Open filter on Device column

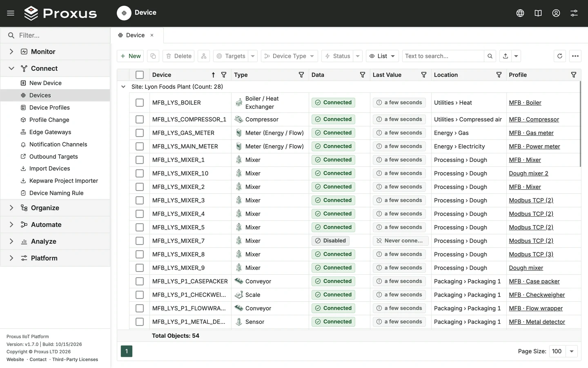pyautogui.click(x=224, y=75)
